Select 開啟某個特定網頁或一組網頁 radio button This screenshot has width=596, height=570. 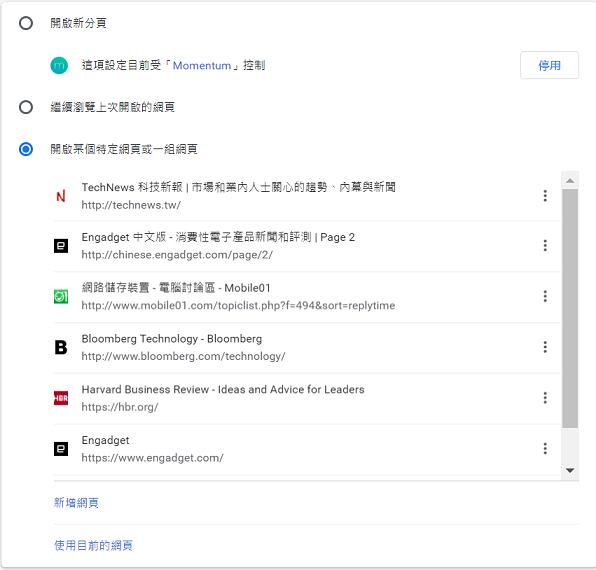(x=26, y=149)
